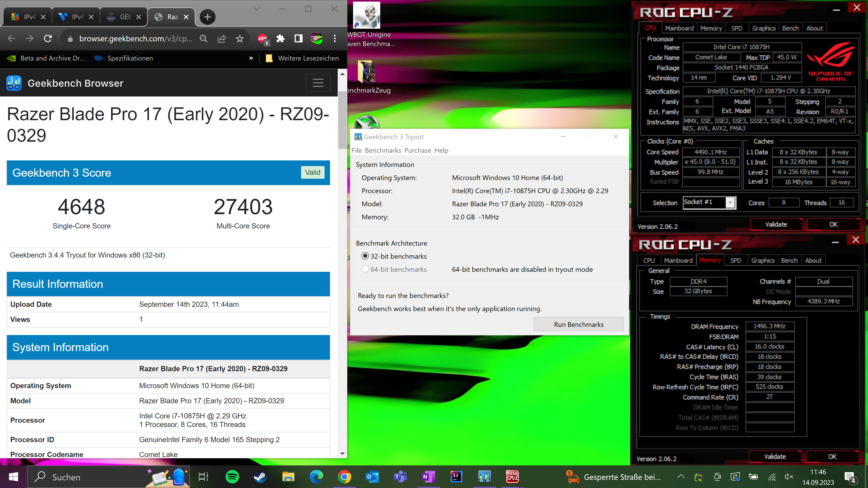Open the Geekbench hamburger navigation menu

pyautogui.click(x=318, y=83)
